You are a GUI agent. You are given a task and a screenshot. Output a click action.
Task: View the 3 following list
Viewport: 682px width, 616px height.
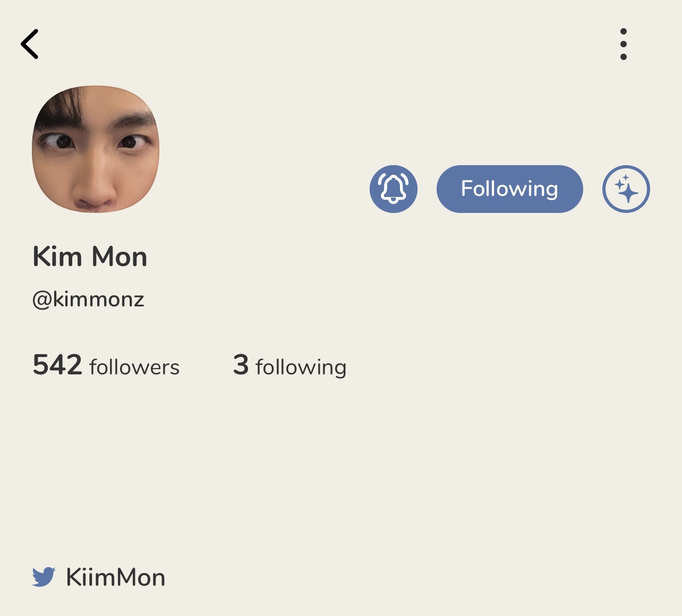tap(289, 366)
